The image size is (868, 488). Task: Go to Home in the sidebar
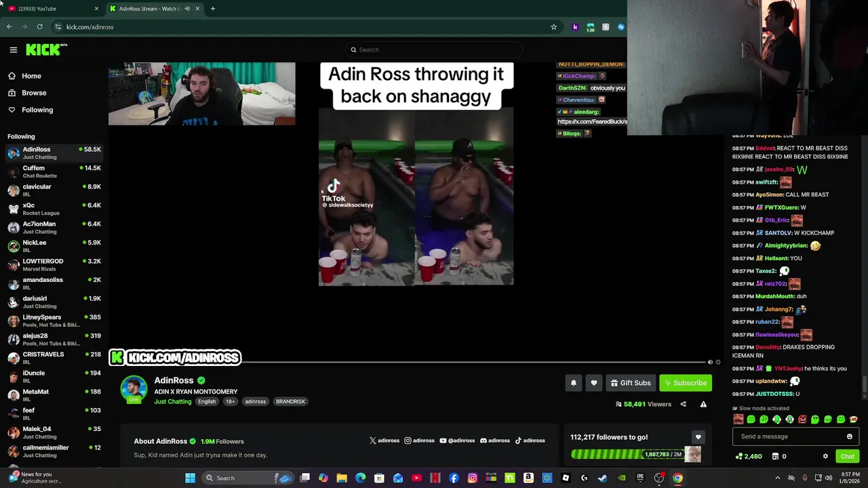pos(31,76)
